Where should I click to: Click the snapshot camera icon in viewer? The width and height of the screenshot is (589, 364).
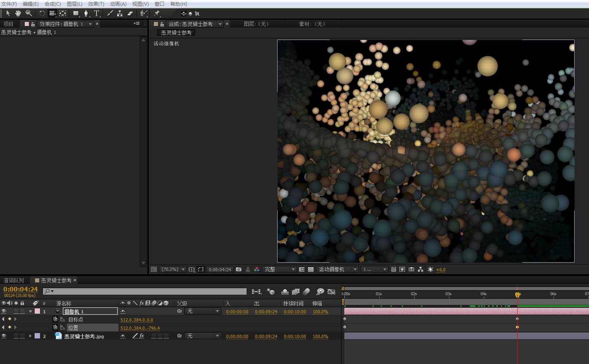click(x=238, y=269)
